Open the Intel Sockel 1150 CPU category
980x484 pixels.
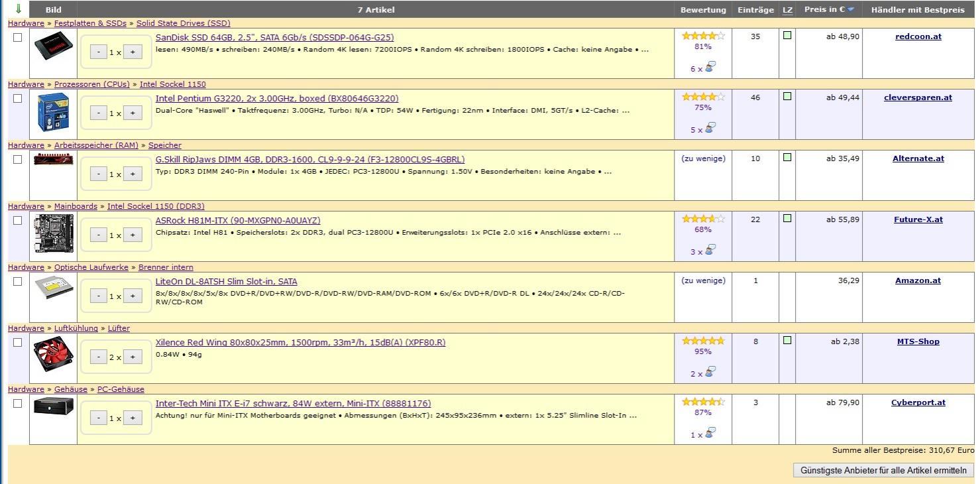[172, 84]
